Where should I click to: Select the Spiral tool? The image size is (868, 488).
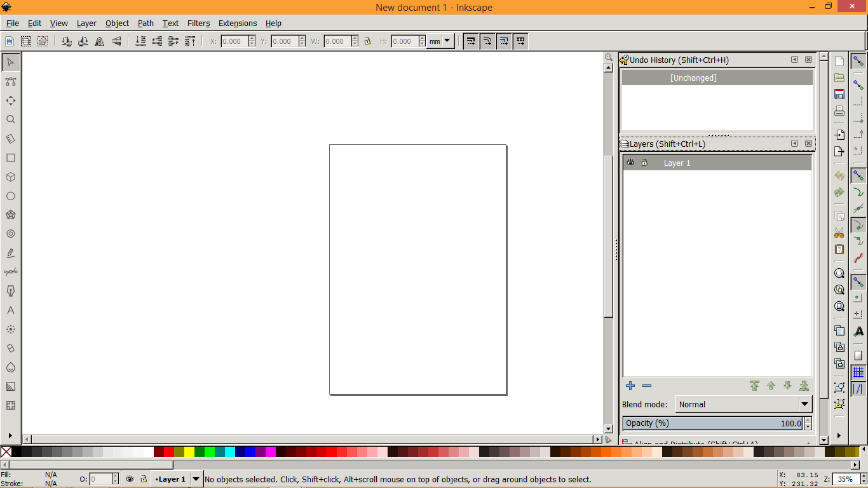tap(10, 234)
